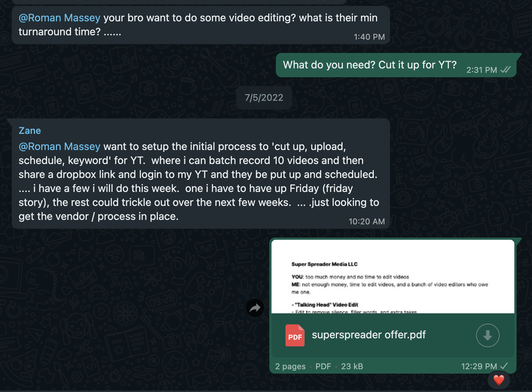Image resolution: width=532 pixels, height=392 pixels.
Task: Click the red heart reaction
Action: pyautogui.click(x=499, y=380)
